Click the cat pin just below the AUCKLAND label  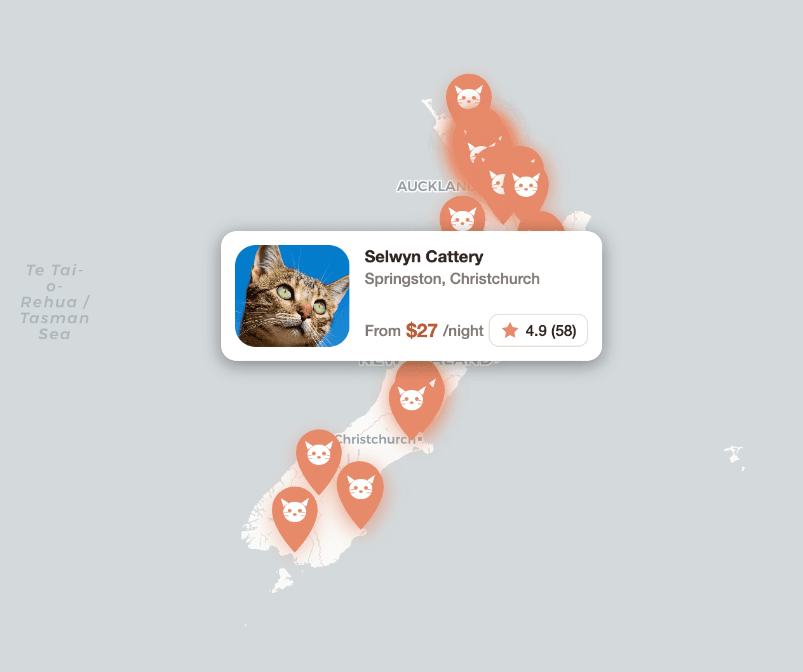click(462, 218)
